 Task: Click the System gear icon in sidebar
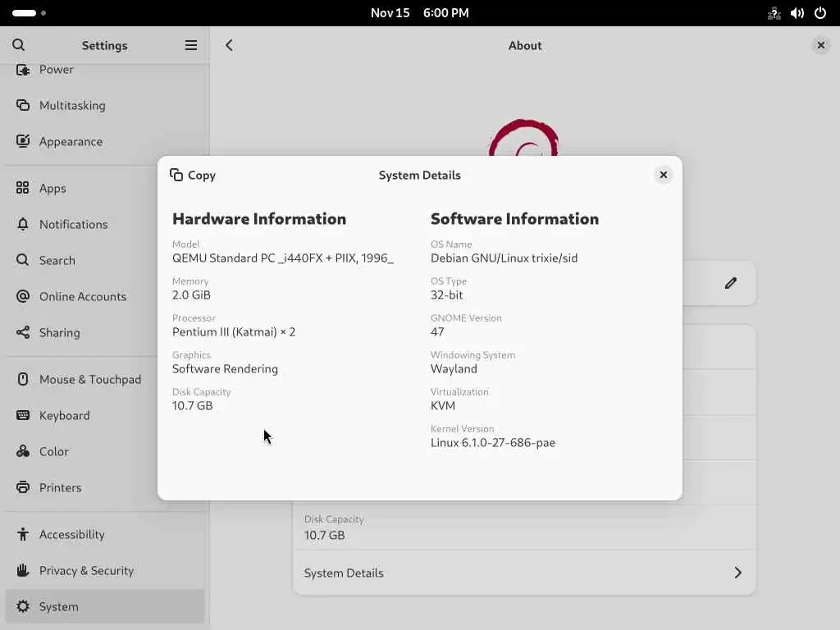click(22, 606)
